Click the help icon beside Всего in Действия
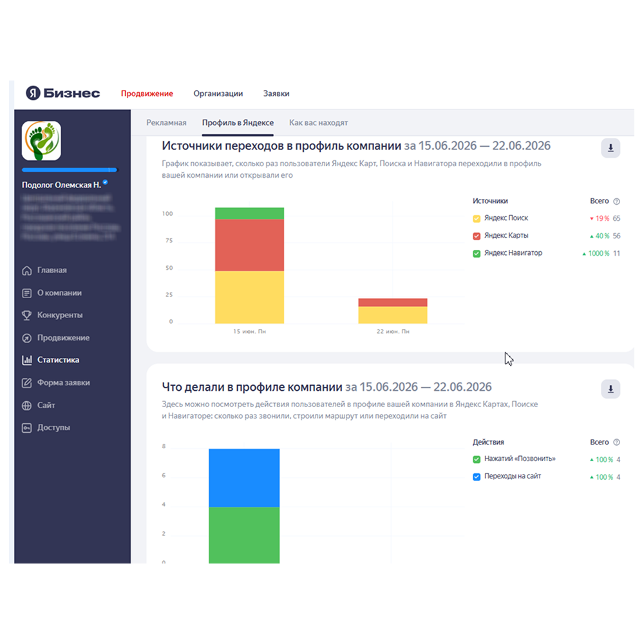Screen dimensions: 644x644 pos(616,442)
